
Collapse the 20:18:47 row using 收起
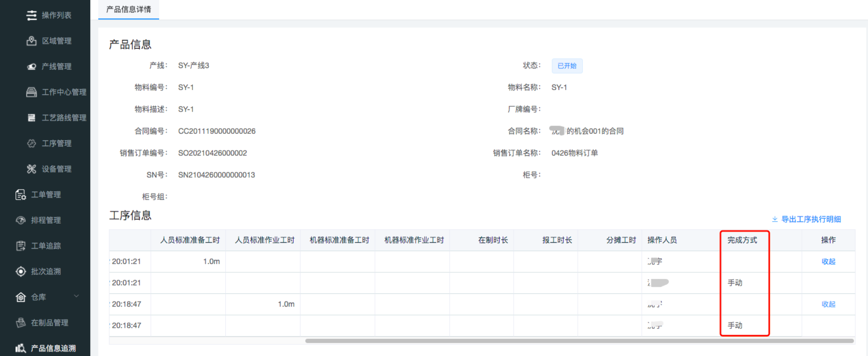828,304
